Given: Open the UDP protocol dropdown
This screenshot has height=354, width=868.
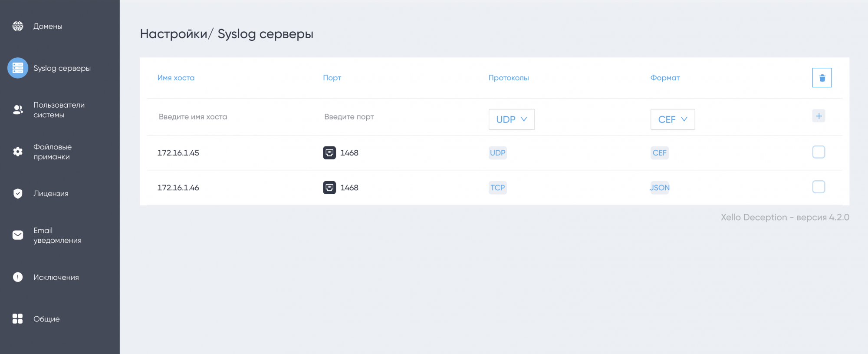Looking at the screenshot, I should (511, 119).
